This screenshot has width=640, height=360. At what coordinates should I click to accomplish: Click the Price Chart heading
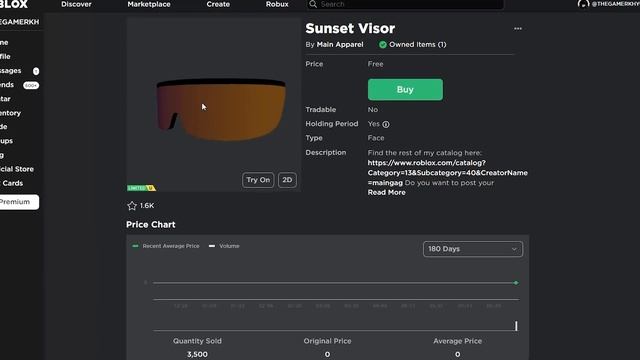click(x=151, y=225)
